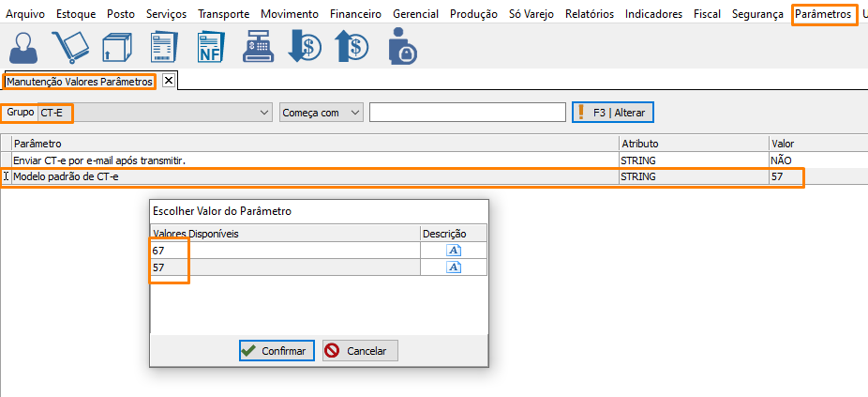Click the Cancelar button
The width and height of the screenshot is (868, 397).
361,351
